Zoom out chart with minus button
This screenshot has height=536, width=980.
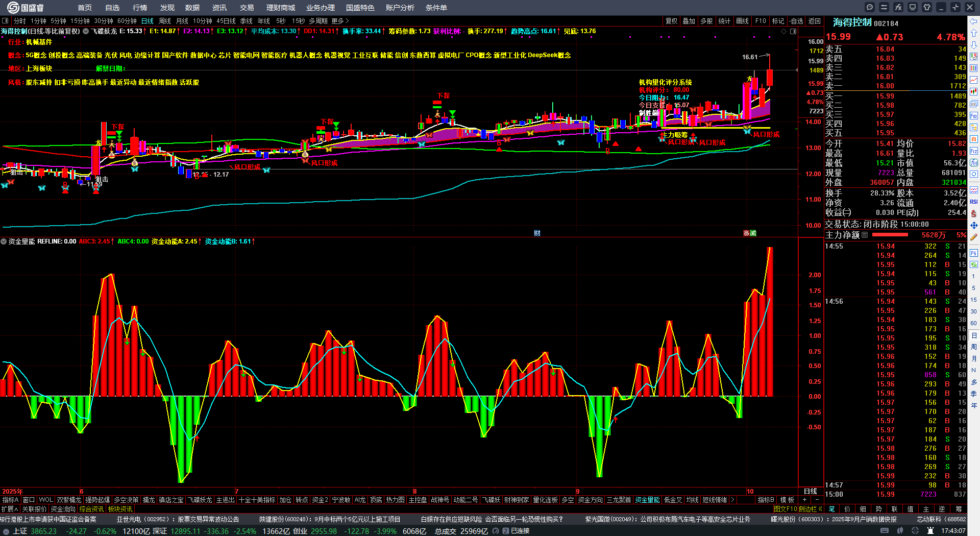tap(817, 500)
